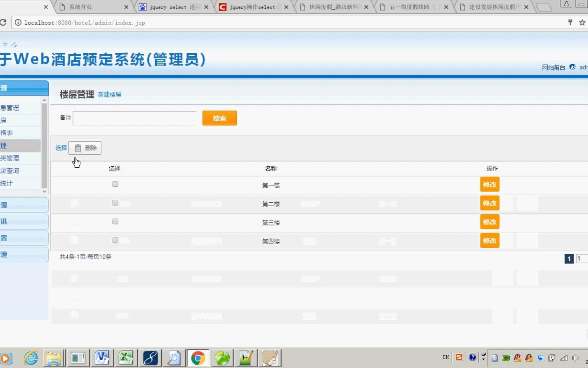Screen dimensions: 588x368
Task: Click the volume speaker icon in the tray
Action: pyautogui.click(x=575, y=358)
